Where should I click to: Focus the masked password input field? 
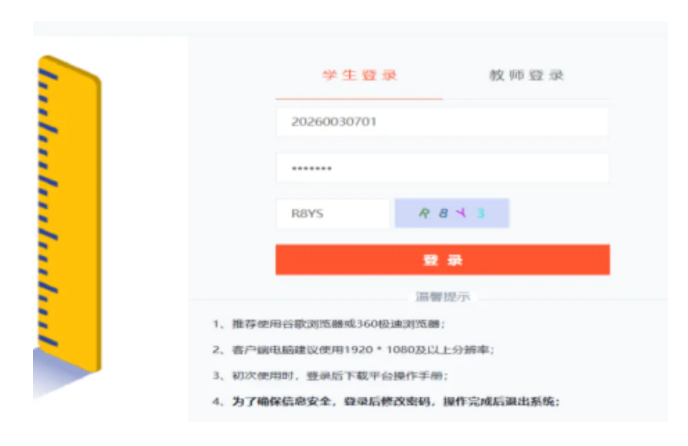pos(442,168)
